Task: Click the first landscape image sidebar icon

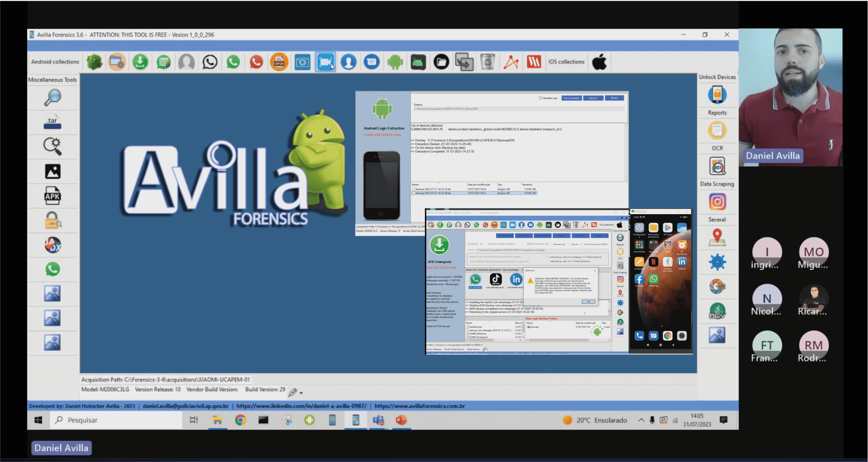Action: pyautogui.click(x=53, y=294)
